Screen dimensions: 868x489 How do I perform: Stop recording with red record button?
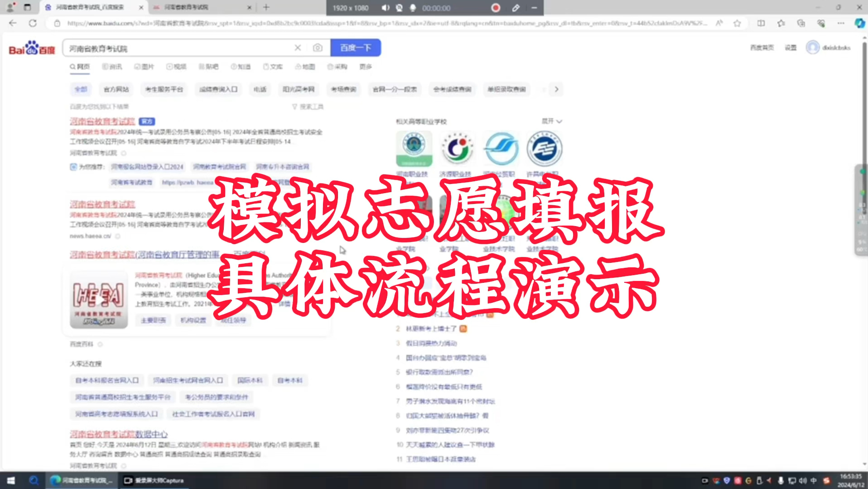tap(496, 8)
